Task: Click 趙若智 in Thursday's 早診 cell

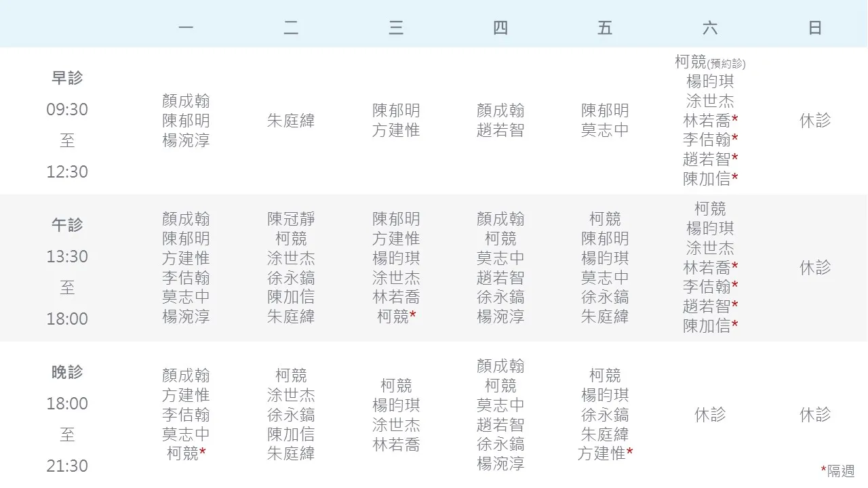Action: coord(500,130)
